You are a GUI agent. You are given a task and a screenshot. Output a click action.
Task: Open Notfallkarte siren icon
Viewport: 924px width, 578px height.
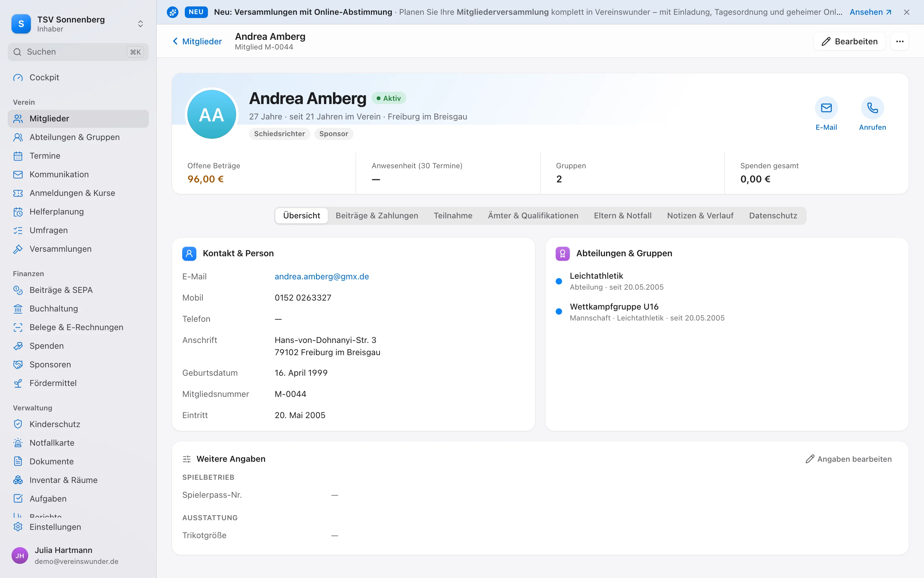point(18,443)
